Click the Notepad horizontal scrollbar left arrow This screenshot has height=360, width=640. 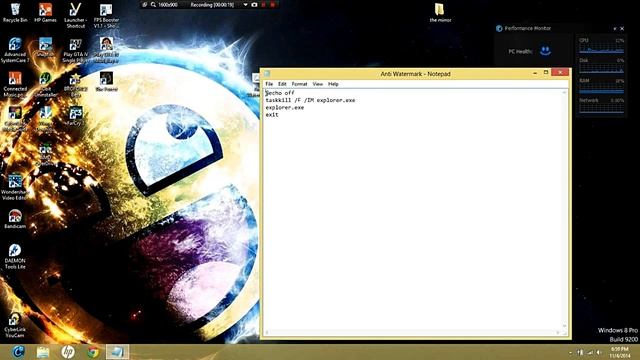[267, 332]
